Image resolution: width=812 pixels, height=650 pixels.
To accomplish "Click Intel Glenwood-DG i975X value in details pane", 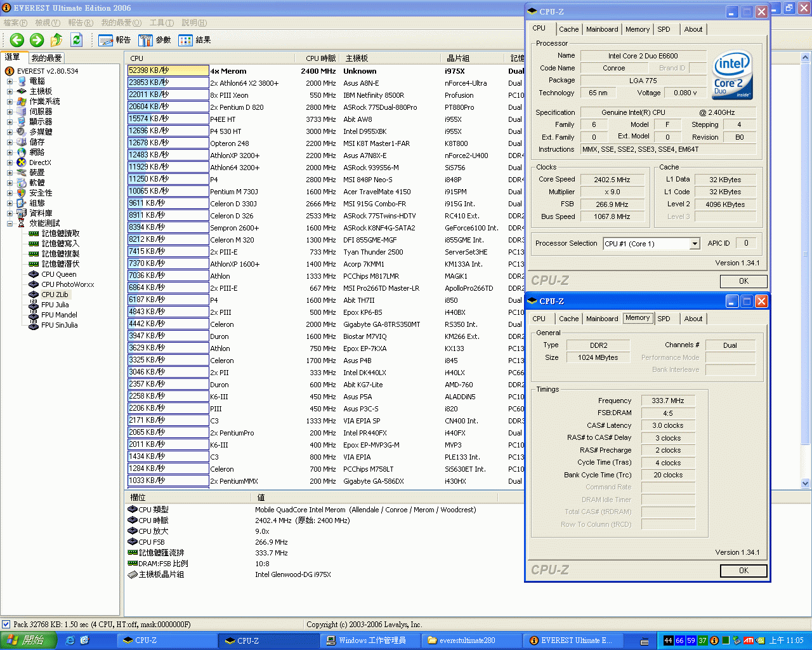I will pos(293,574).
